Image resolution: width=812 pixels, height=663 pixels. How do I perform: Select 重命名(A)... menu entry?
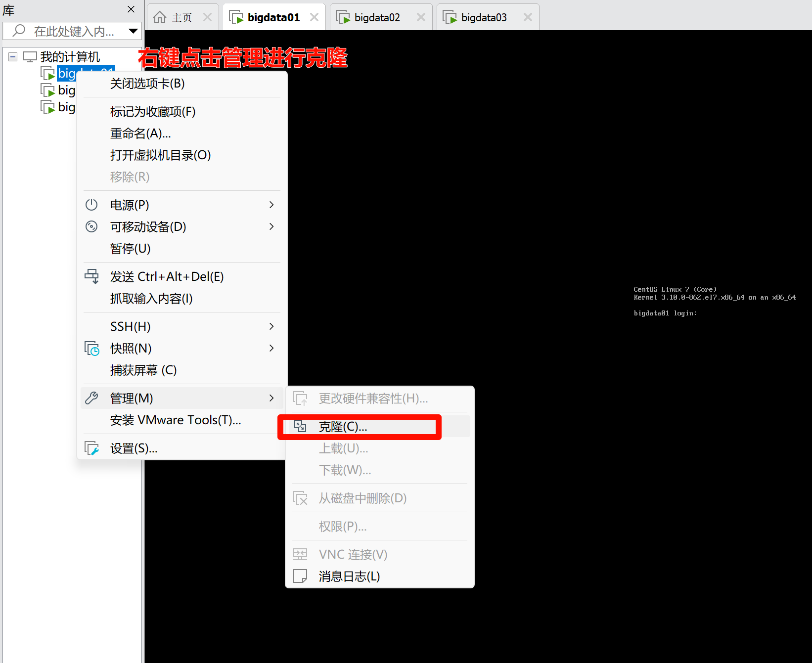point(182,133)
